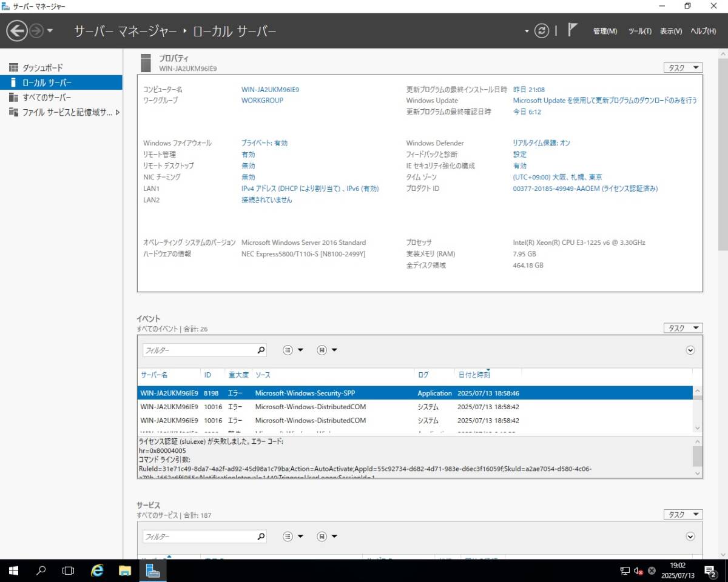Open the イベント タスク dropdown

(x=684, y=328)
